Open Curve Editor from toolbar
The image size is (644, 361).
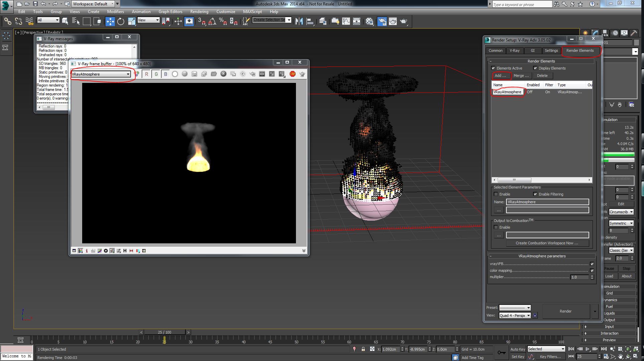pos(346,21)
